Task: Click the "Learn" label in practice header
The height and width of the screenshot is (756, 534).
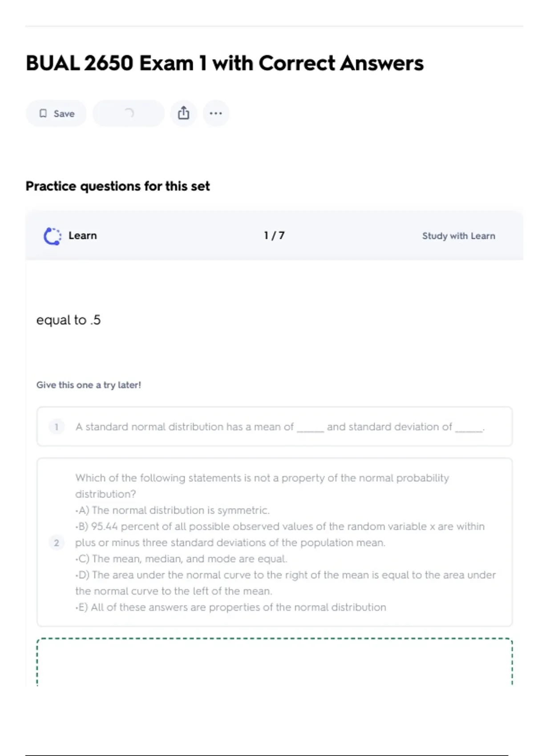Action: [x=82, y=236]
